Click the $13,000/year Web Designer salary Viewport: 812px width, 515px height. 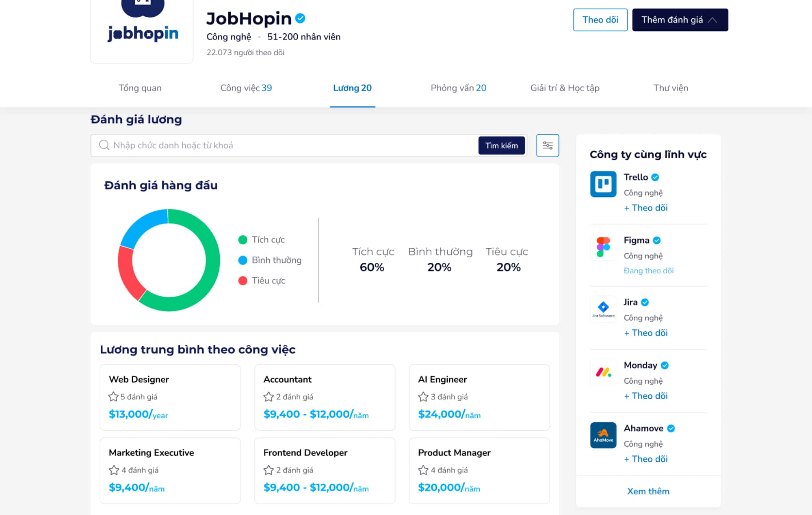coord(138,414)
